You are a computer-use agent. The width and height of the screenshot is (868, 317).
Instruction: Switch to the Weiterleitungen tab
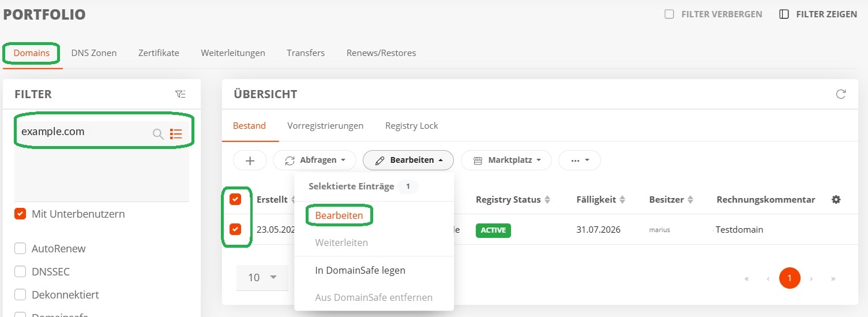click(233, 53)
